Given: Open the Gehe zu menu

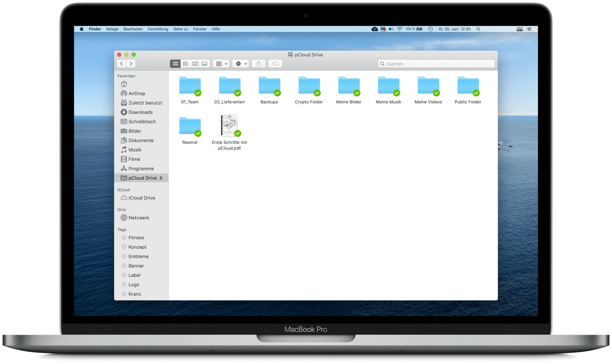Looking at the screenshot, I should tap(180, 29).
